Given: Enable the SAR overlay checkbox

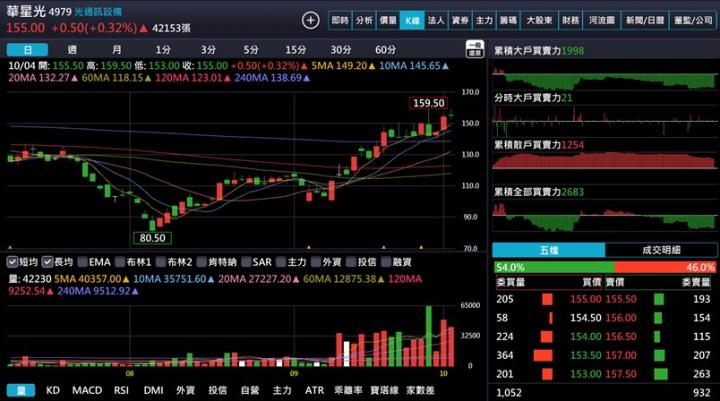Looking at the screenshot, I should [246, 262].
